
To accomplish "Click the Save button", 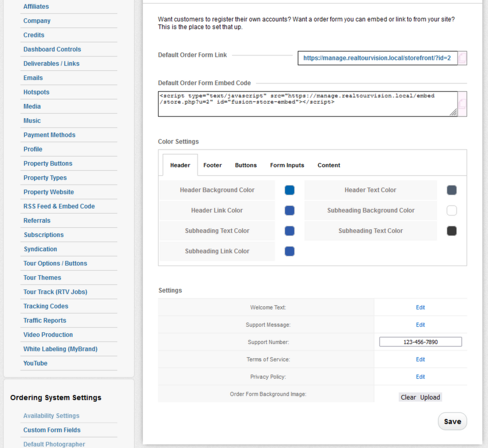I will (x=452, y=421).
